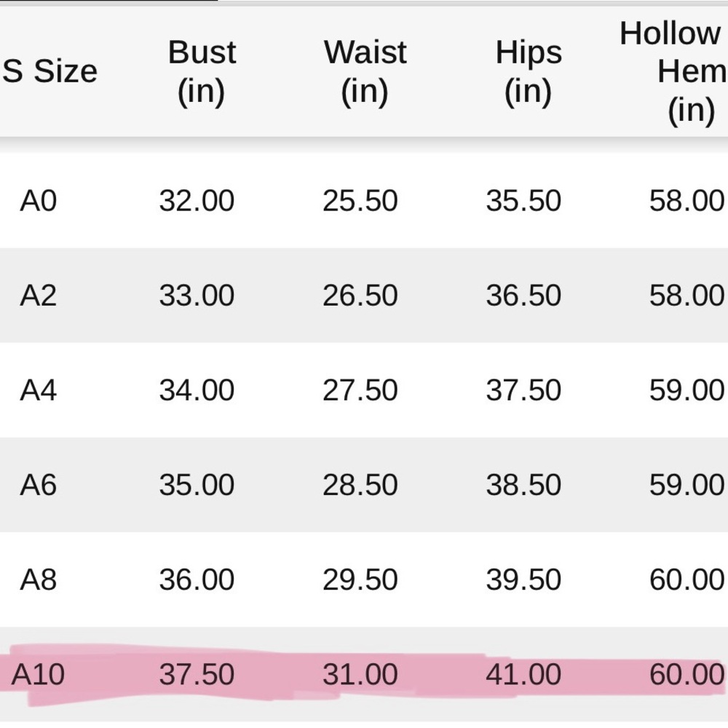Select the A8 size row label
This screenshot has width=728, height=728.
point(38,579)
